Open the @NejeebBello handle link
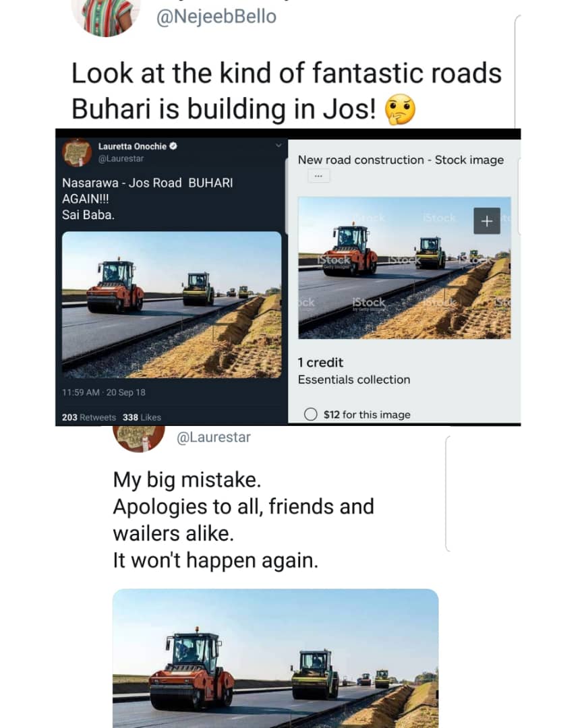The width and height of the screenshot is (582, 728). pyautogui.click(x=216, y=17)
